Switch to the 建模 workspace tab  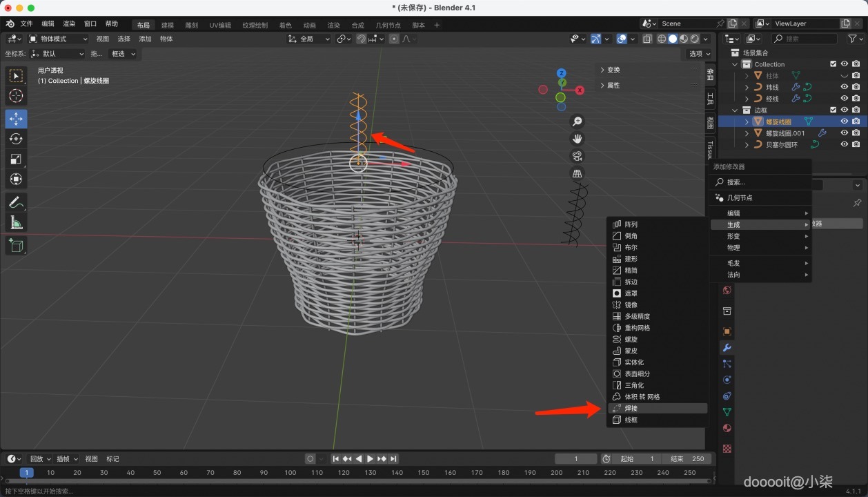[x=168, y=25]
